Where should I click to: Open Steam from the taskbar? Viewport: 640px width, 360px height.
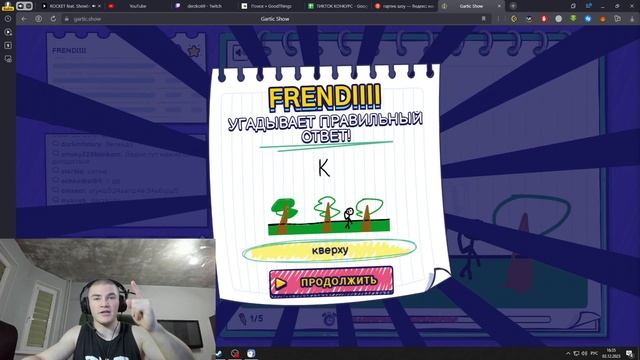pyautogui.click(x=219, y=353)
